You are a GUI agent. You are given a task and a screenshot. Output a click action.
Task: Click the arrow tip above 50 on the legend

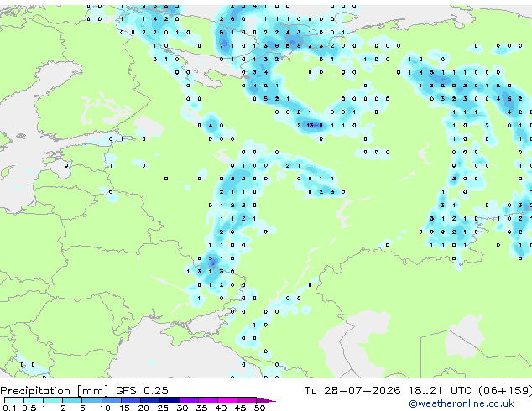tap(266, 400)
